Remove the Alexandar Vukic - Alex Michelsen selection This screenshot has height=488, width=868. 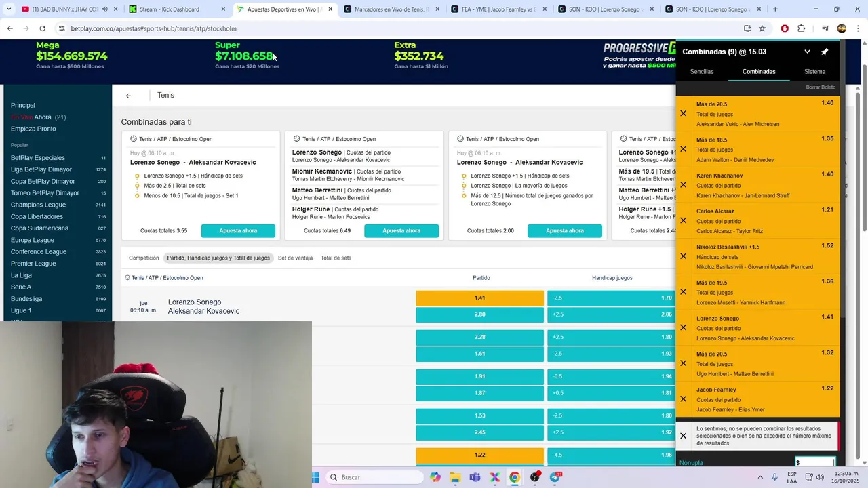pos(684,114)
